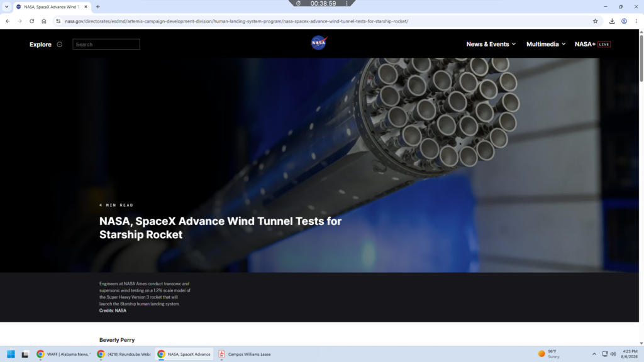Bookmark this page with the star icon
Viewport: 644px width, 362px height.
tap(595, 21)
